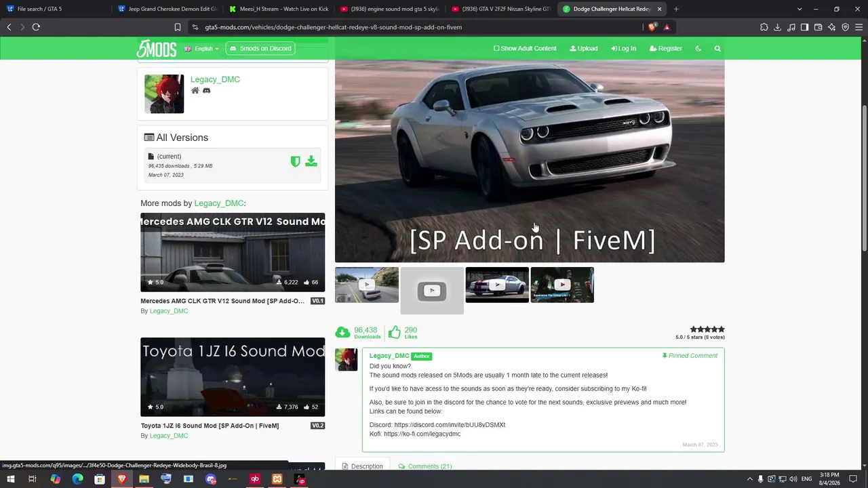Click the five-star rating control
This screenshot has height=488, width=868.
[x=707, y=329]
